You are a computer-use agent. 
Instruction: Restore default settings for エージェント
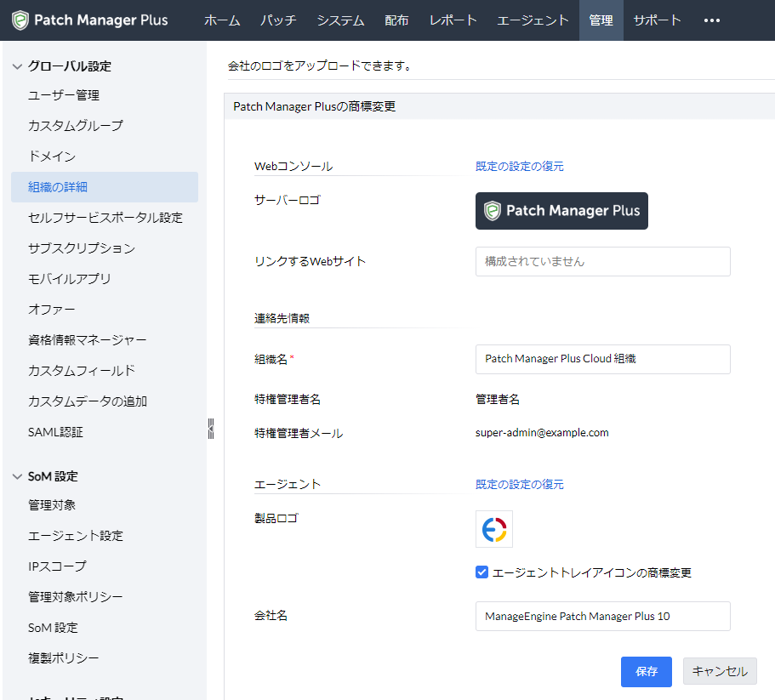point(519,485)
